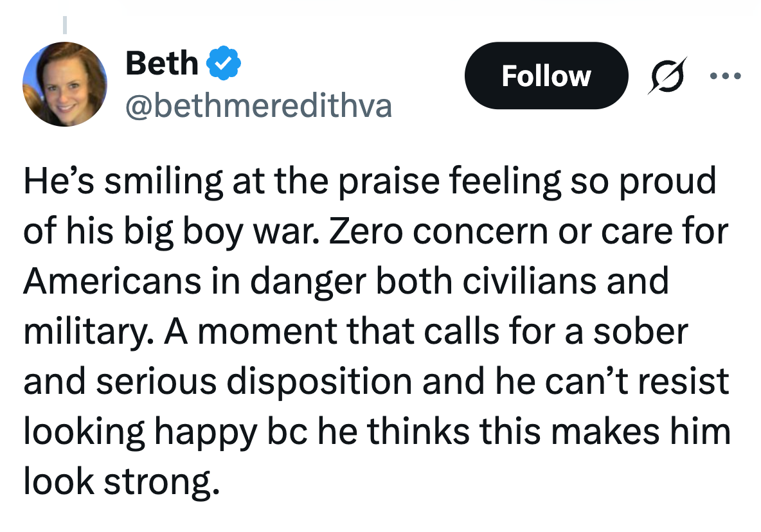This screenshot has height=532, width=761.
Task: Click the thread connector line above avatar
Action: coord(65,26)
